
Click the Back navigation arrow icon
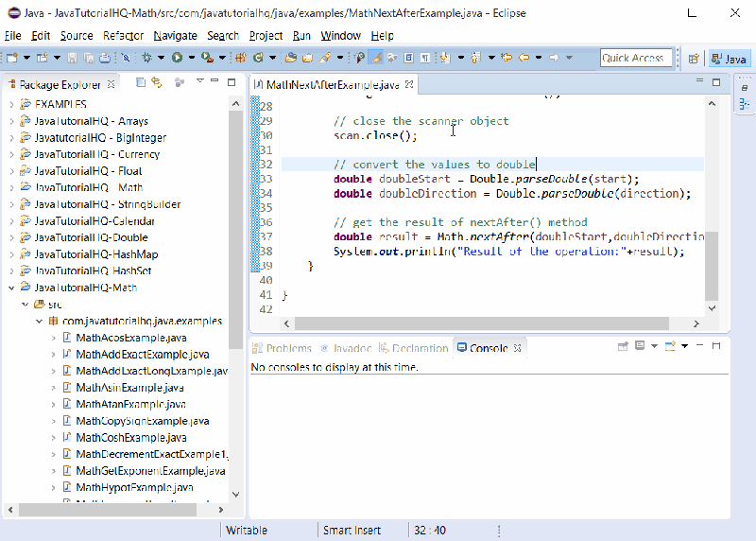(524, 58)
